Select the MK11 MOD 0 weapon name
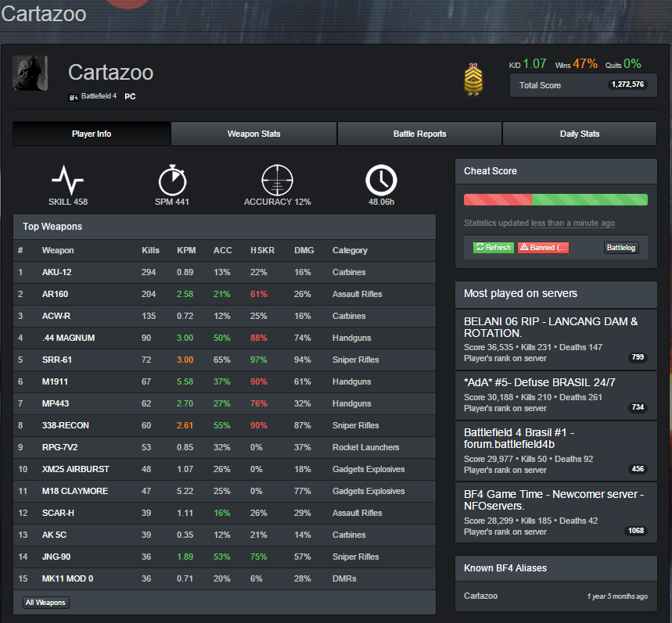This screenshot has height=623, width=672. [67, 578]
